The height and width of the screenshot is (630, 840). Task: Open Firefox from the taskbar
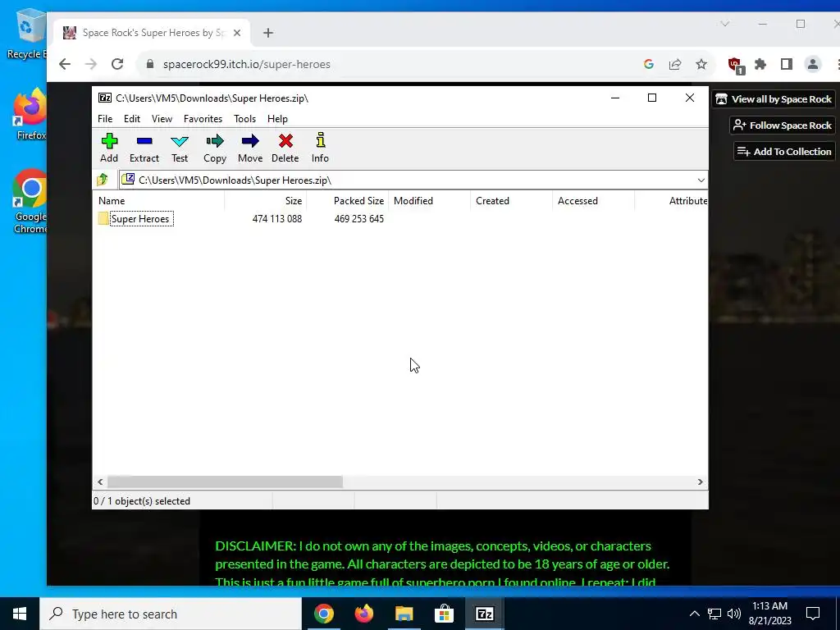pos(363,614)
